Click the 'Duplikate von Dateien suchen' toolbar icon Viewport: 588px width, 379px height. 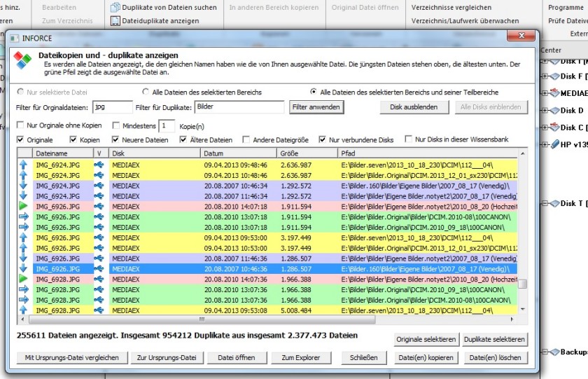[x=115, y=7]
